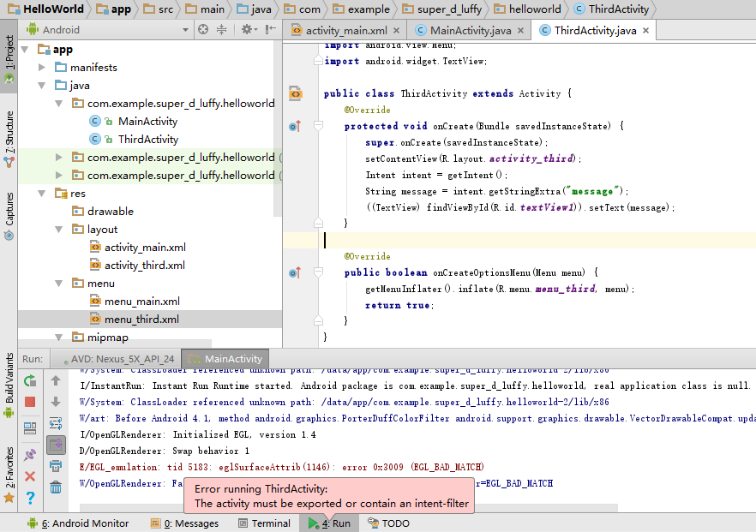The height and width of the screenshot is (532, 756).
Task: Fold the onCreate method via gutter toggle
Action: (318, 126)
